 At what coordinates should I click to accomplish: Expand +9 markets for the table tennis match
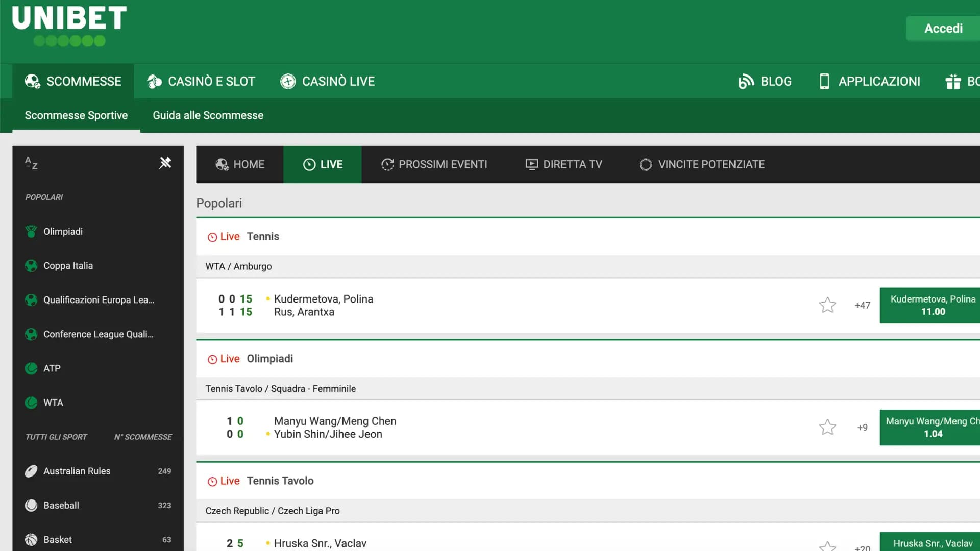(862, 428)
